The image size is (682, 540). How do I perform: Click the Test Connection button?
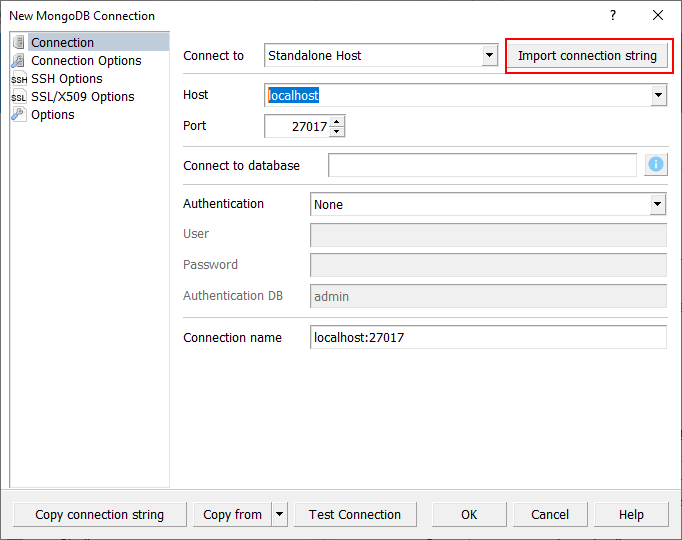click(355, 515)
